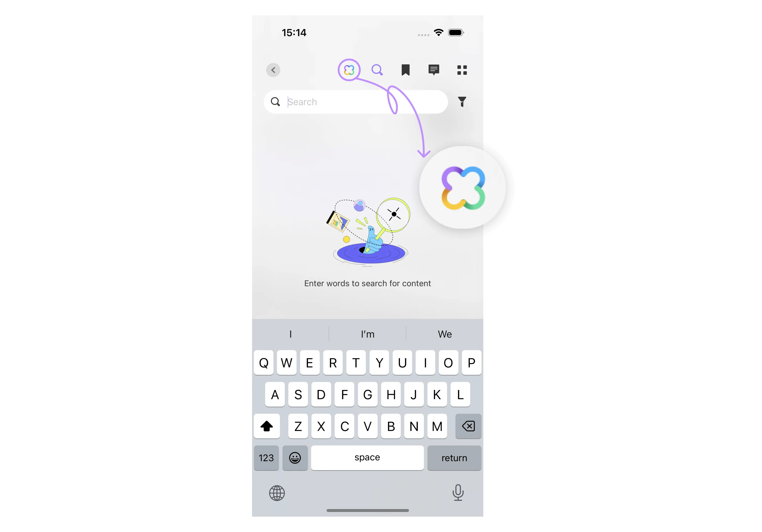The height and width of the screenshot is (532, 762).
Task: Open the Chat or Comments icon
Action: 434,69
